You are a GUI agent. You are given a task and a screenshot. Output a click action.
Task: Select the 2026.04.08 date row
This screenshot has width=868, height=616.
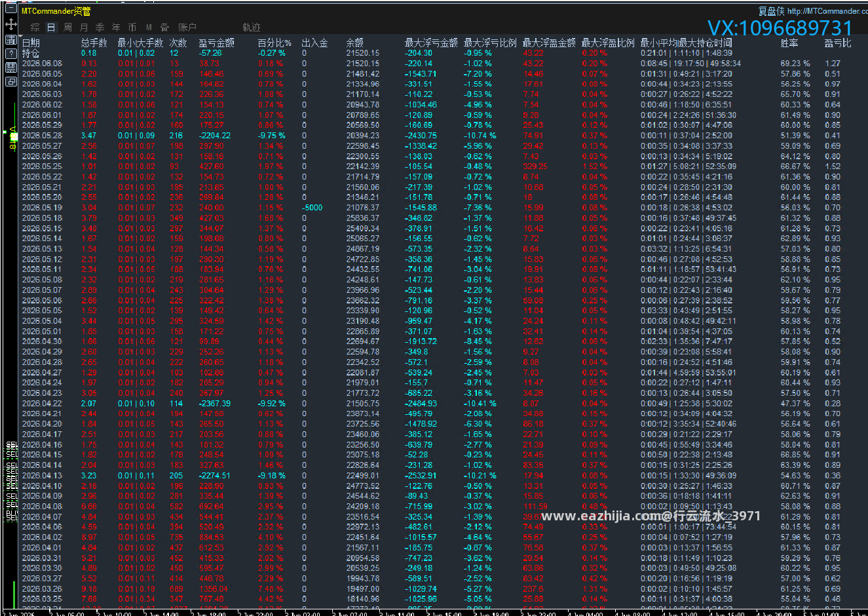42,507
